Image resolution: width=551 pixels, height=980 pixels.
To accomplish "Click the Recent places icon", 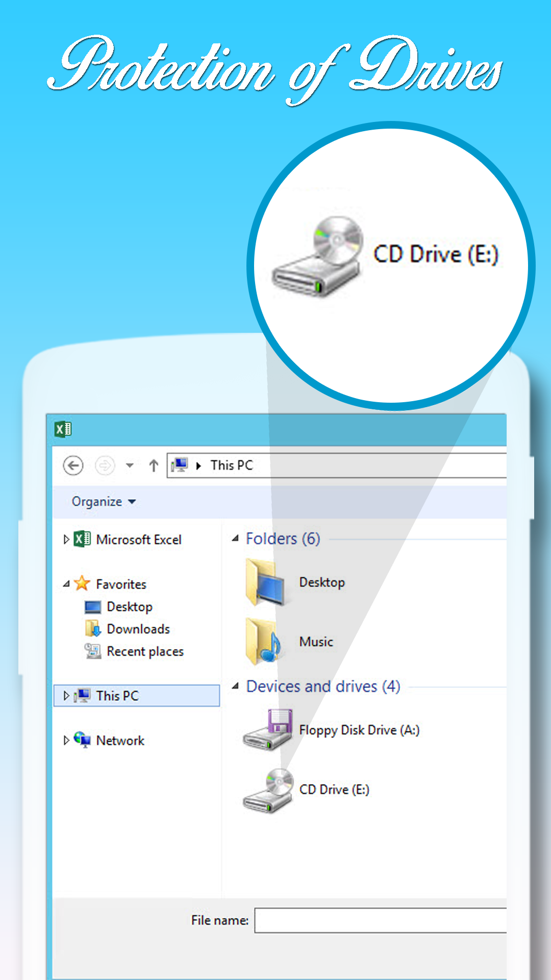I will pyautogui.click(x=93, y=651).
